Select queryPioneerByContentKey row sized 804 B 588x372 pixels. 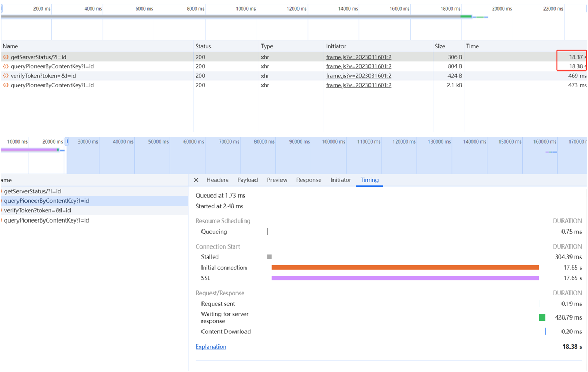coord(294,66)
